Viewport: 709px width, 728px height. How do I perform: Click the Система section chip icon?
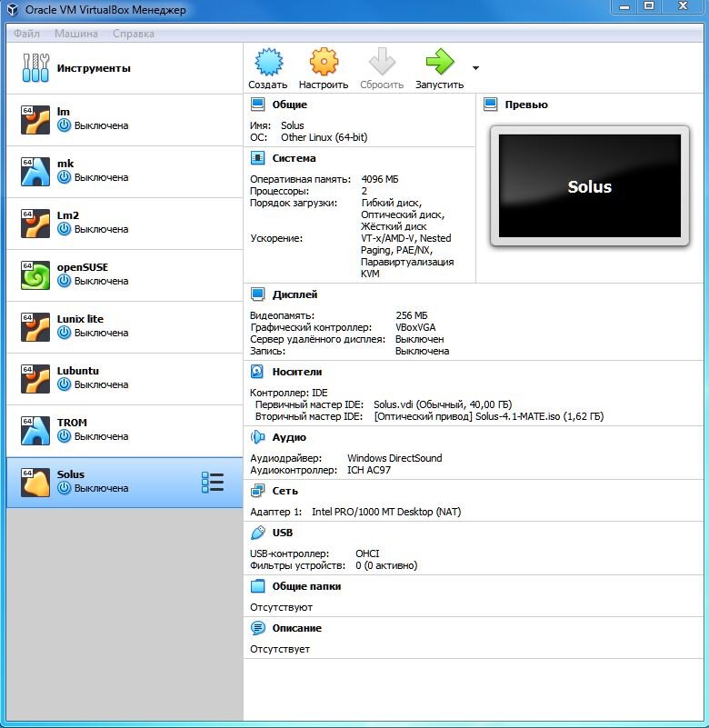257,158
